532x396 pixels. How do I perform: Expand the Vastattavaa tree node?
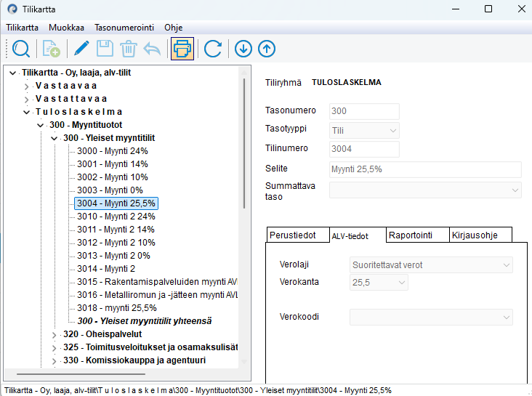[26, 99]
